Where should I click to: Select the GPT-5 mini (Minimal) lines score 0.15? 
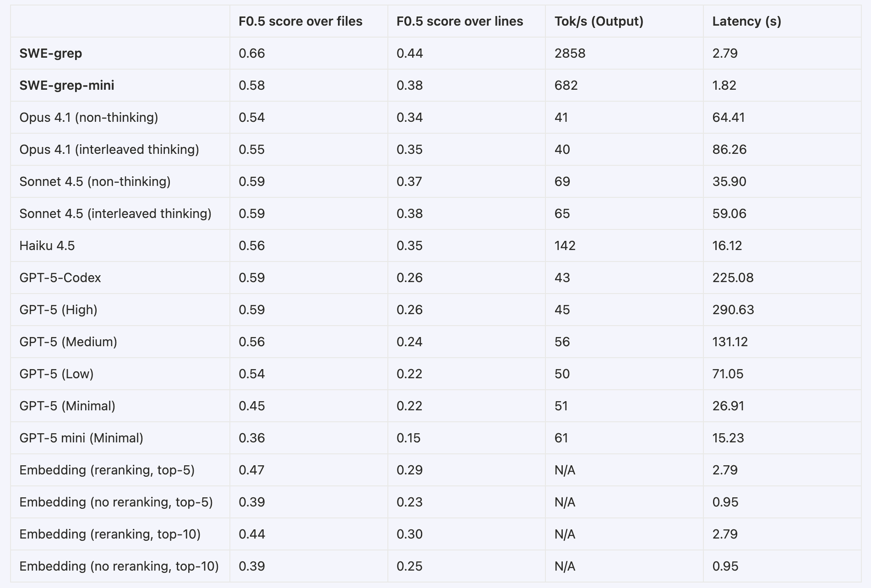tap(408, 438)
